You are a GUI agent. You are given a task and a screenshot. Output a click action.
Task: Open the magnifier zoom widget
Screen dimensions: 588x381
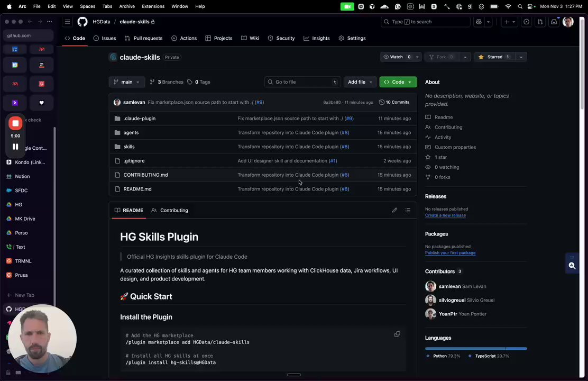(x=572, y=266)
